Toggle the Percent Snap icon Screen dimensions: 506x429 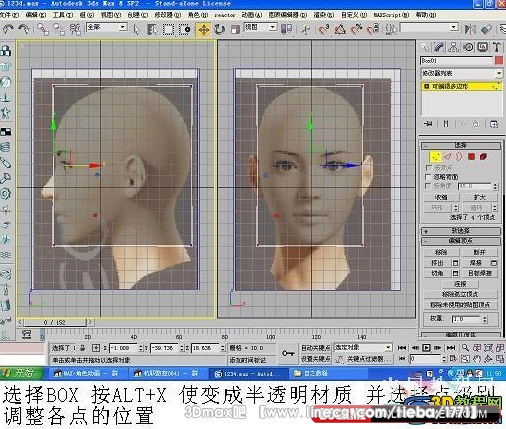[356, 29]
